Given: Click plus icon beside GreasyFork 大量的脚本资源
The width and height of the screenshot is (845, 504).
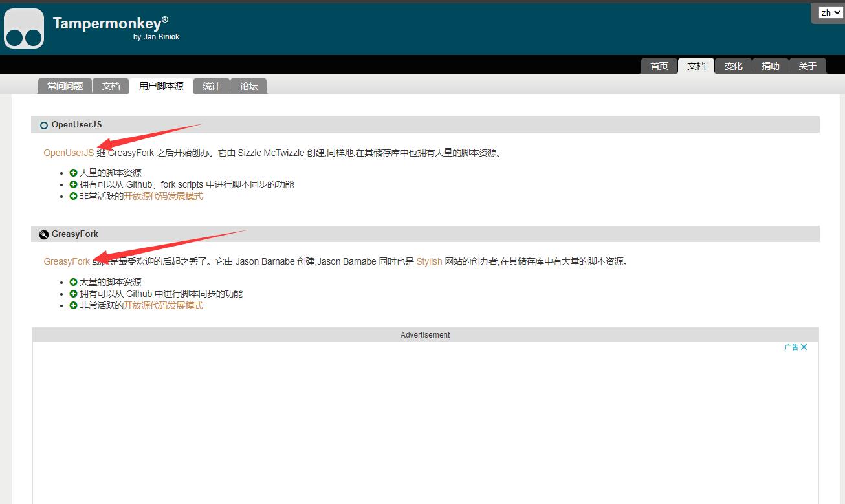Looking at the screenshot, I should [x=73, y=282].
